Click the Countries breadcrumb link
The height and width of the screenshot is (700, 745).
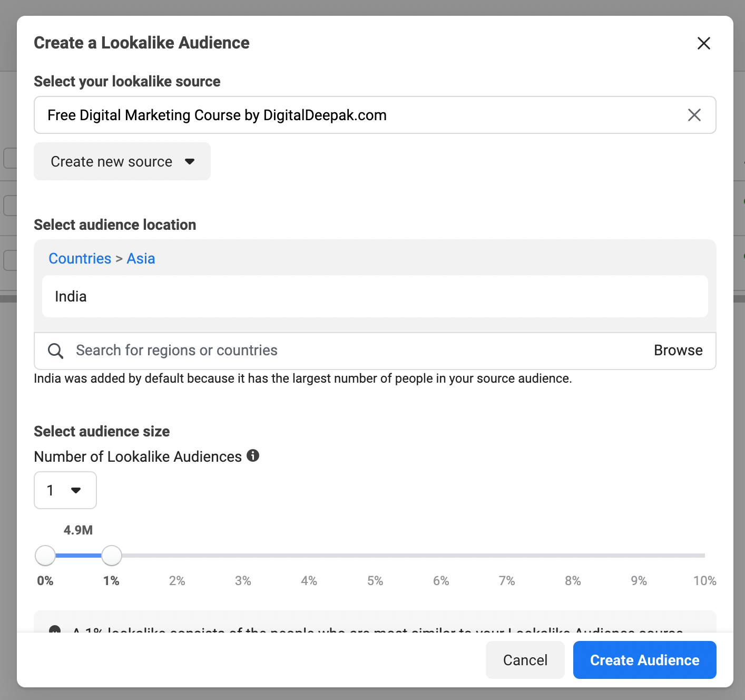(80, 258)
